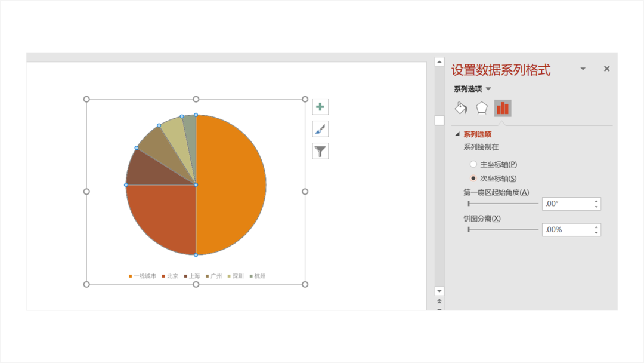Click the 饼图分离 slider
The image size is (644, 363).
(x=503, y=229)
